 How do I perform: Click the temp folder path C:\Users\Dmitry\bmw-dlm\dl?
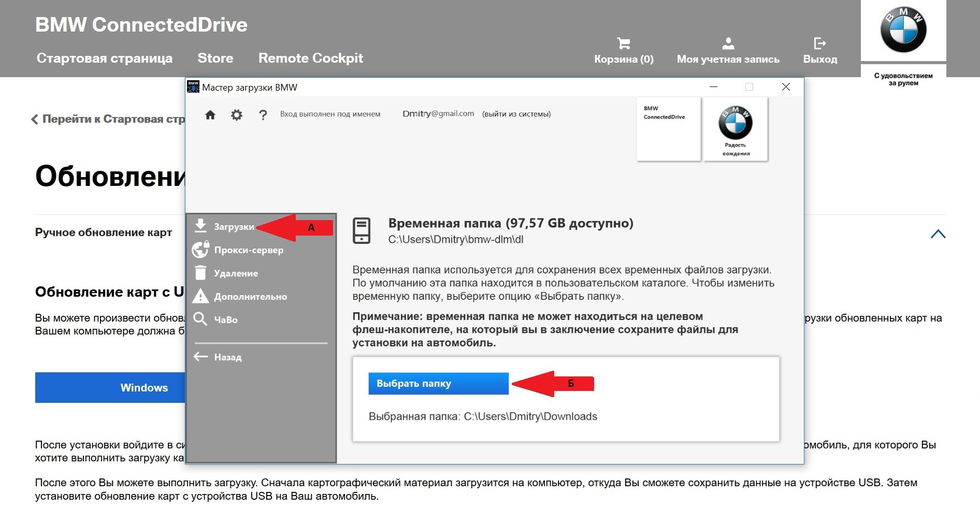click(x=456, y=240)
